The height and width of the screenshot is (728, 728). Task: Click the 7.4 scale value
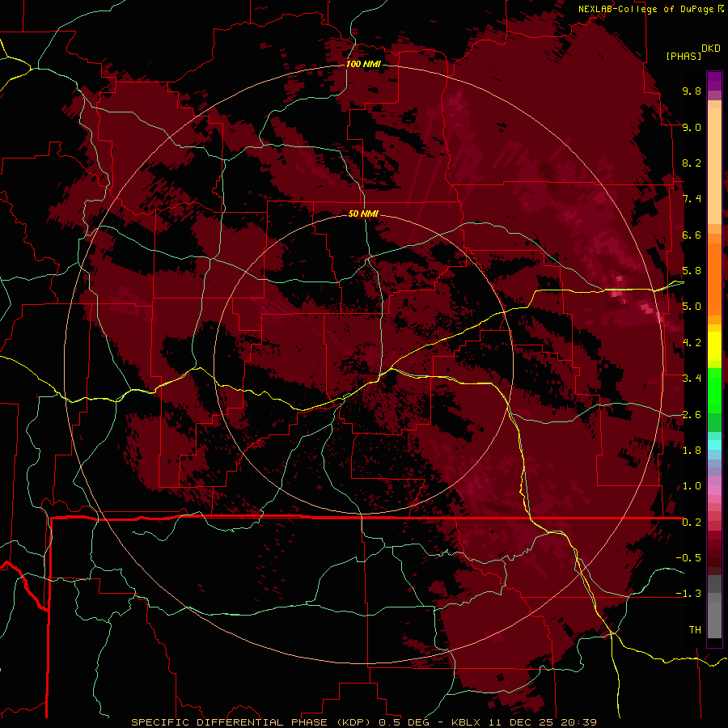click(x=692, y=199)
